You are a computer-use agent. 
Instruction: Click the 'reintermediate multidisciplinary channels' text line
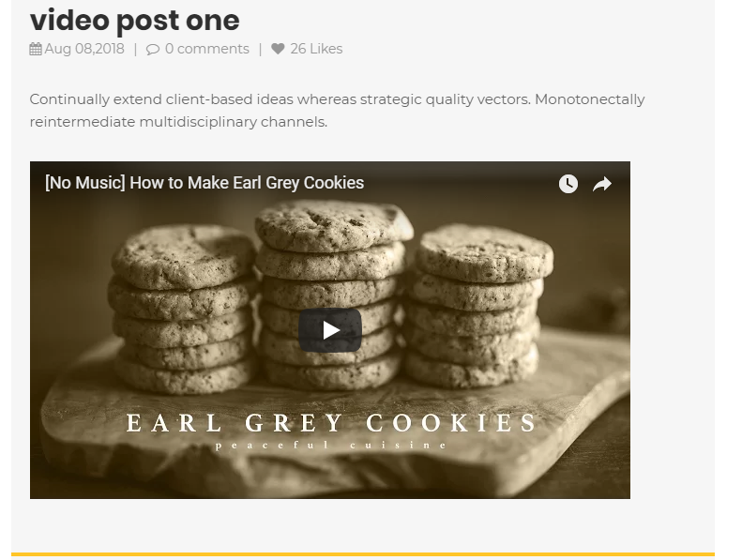(178, 122)
